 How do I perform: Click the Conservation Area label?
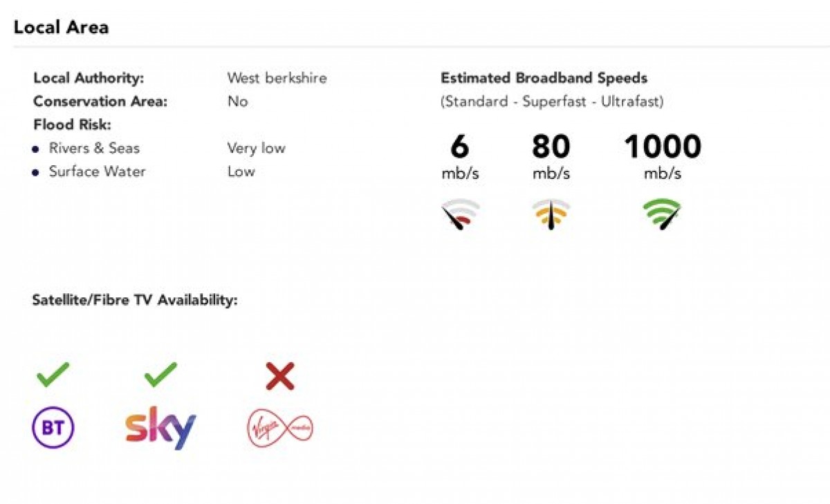pyautogui.click(x=100, y=101)
